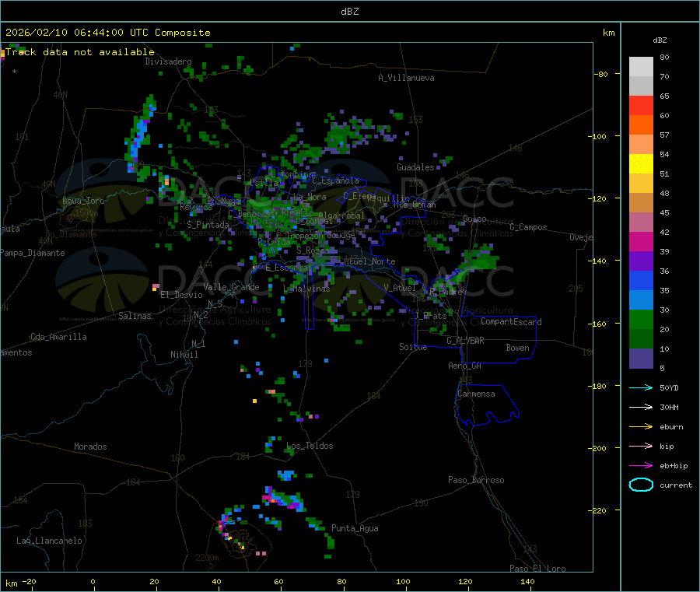Screen dimensions: 700x592
Task: Click the 'A_Villanueva' map label
Action: (406, 78)
